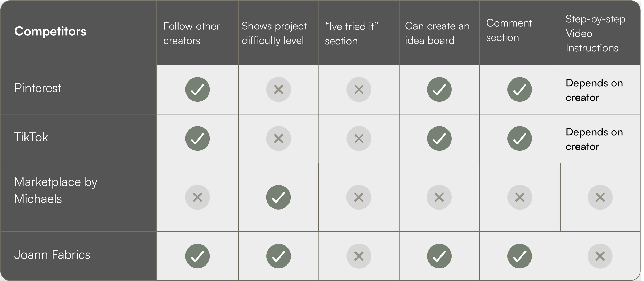
Task: Click Joann Fabrics' Comment section checkmark
Action: (520, 256)
